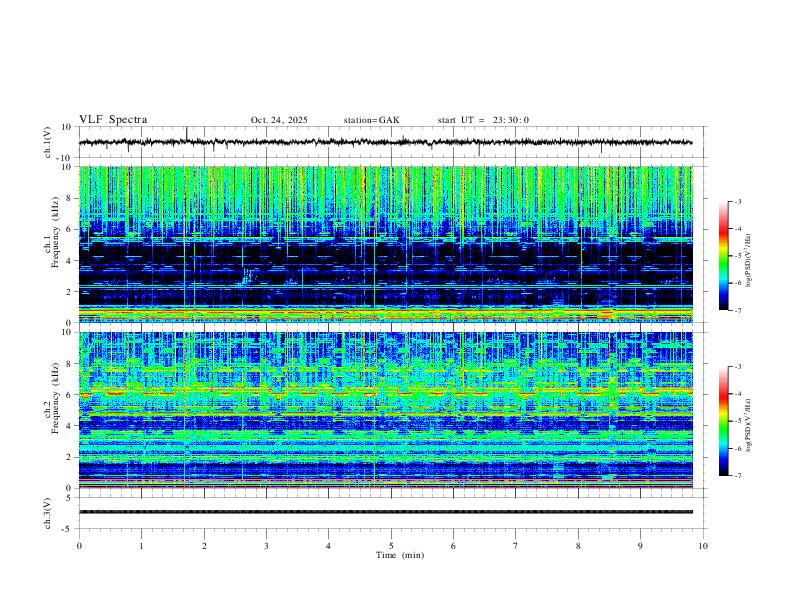Click time axis tick label "10" at the end
Viewport: 792px width, 612px height.
click(703, 546)
